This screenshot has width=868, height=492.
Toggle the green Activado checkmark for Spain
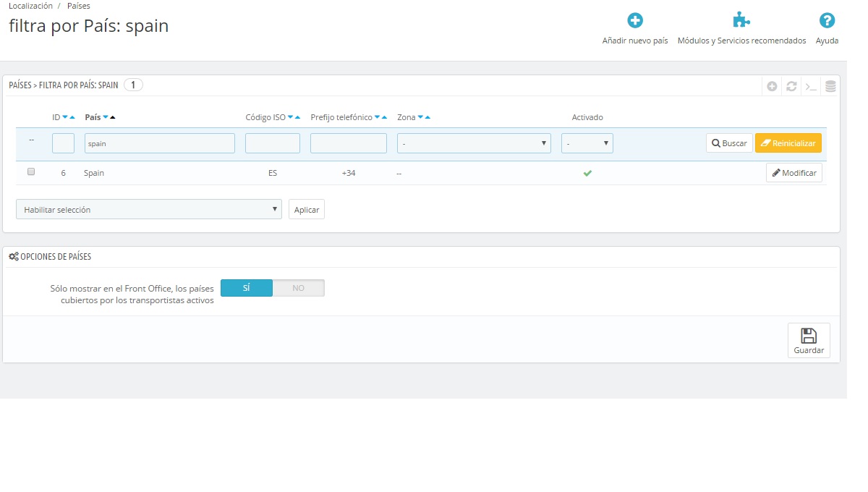click(587, 174)
